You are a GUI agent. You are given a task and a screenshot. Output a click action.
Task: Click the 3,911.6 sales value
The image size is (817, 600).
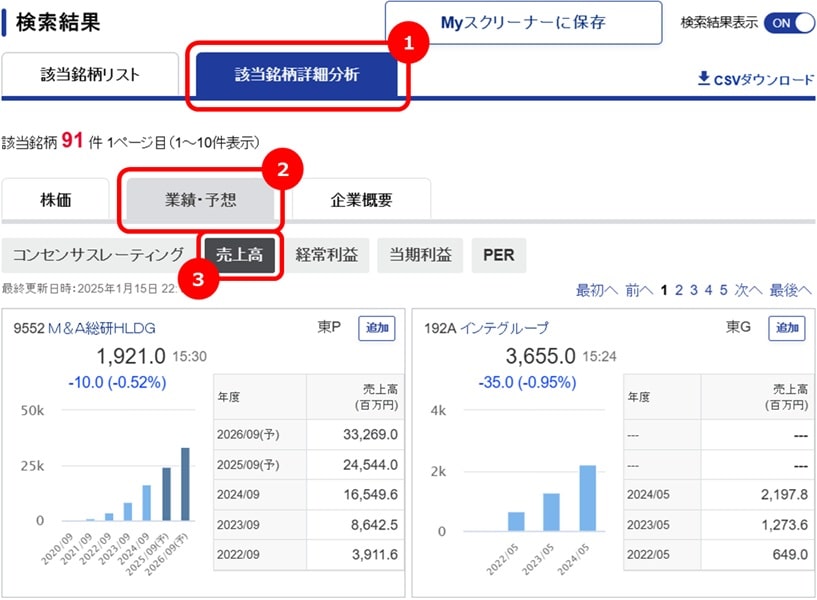pyautogui.click(x=375, y=555)
